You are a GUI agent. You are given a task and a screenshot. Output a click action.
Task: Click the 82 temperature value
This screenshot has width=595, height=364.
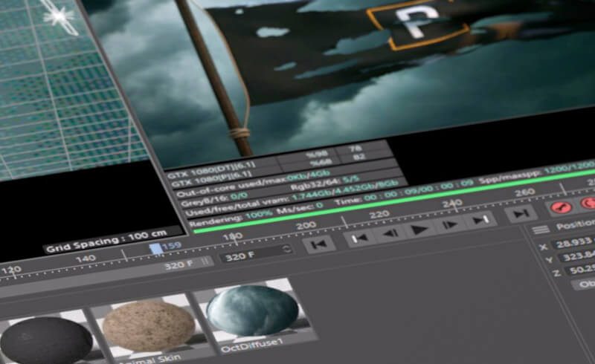click(359, 156)
